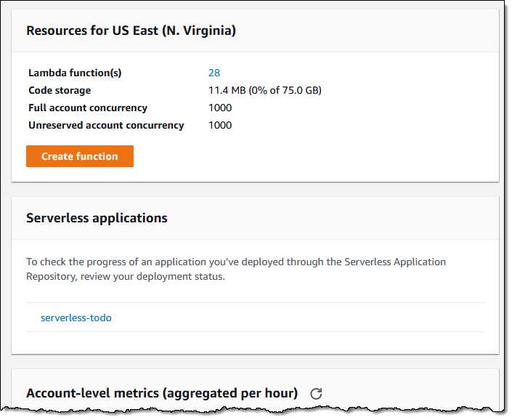Open the serverless-todo application
The image size is (512, 420).
(x=76, y=318)
